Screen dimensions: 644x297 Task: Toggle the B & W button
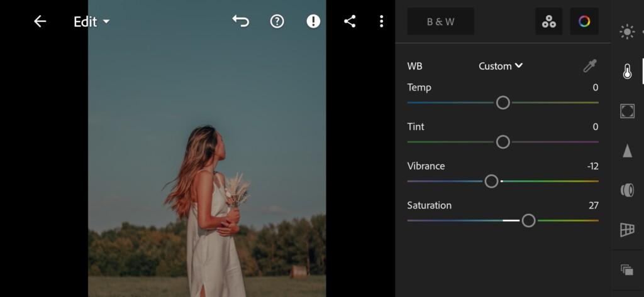(441, 21)
